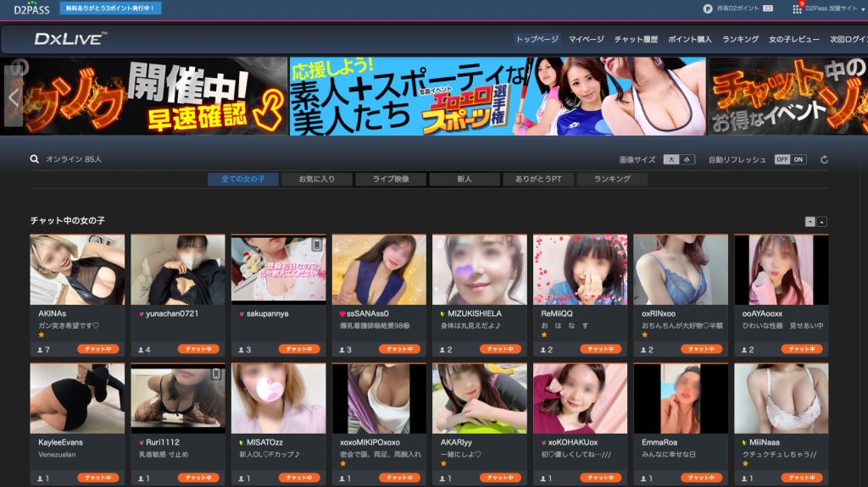Open ポイント購入 link in header
The height and width of the screenshot is (487, 868).
690,39
